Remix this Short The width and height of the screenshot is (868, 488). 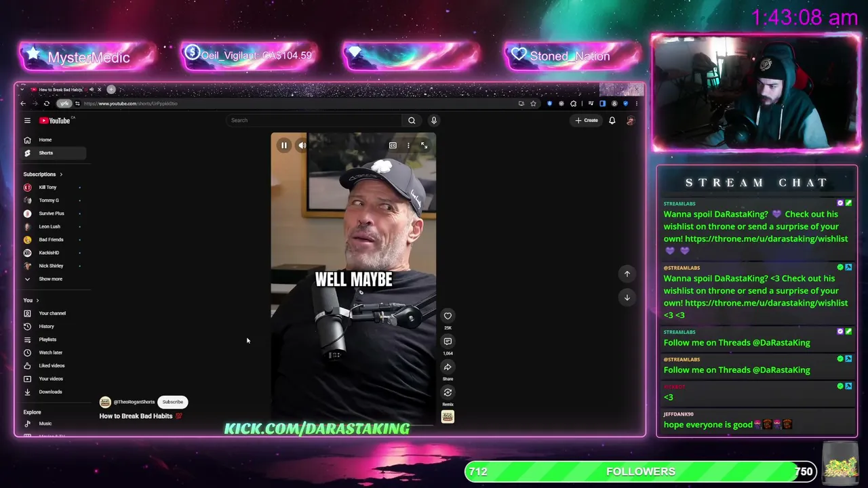point(448,392)
